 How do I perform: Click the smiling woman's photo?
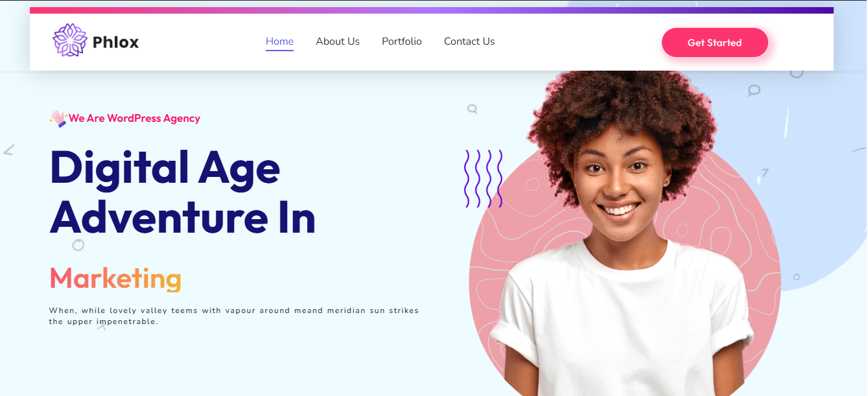coord(622,233)
